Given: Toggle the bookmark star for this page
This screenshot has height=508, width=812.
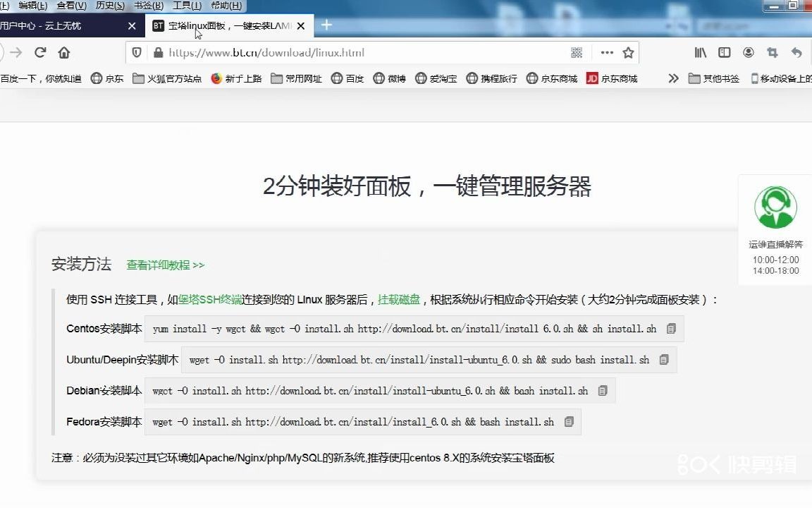Looking at the screenshot, I should [x=628, y=52].
